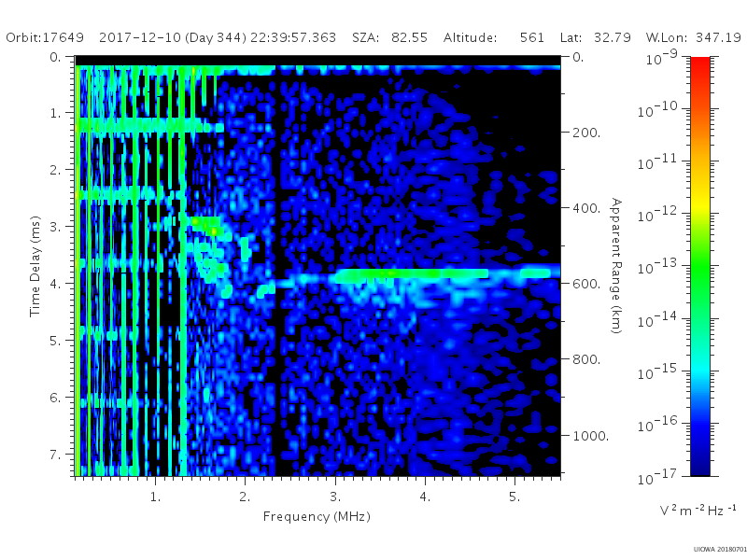Click the Apparent Range (km) axis label
This screenshot has width=747, height=560.
click(x=616, y=266)
